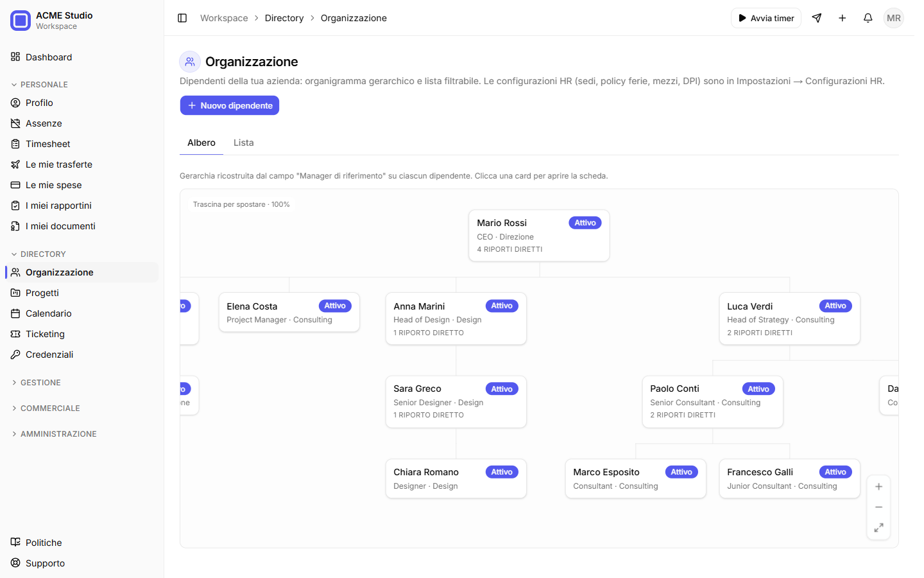
Task: Click the plus icon in top bar
Action: [x=843, y=18]
